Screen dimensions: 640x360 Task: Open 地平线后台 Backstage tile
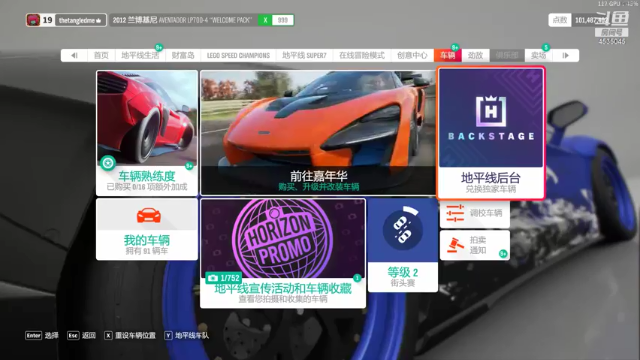(491, 133)
